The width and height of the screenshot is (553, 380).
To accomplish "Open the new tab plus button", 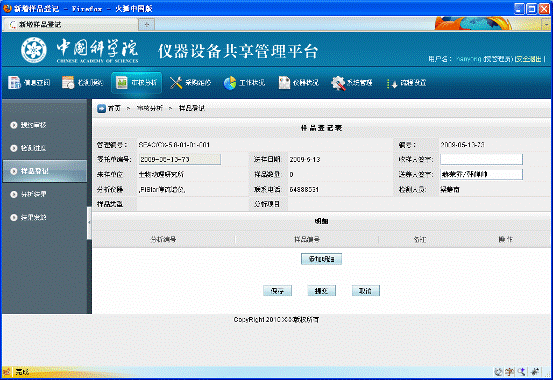I will [147, 24].
